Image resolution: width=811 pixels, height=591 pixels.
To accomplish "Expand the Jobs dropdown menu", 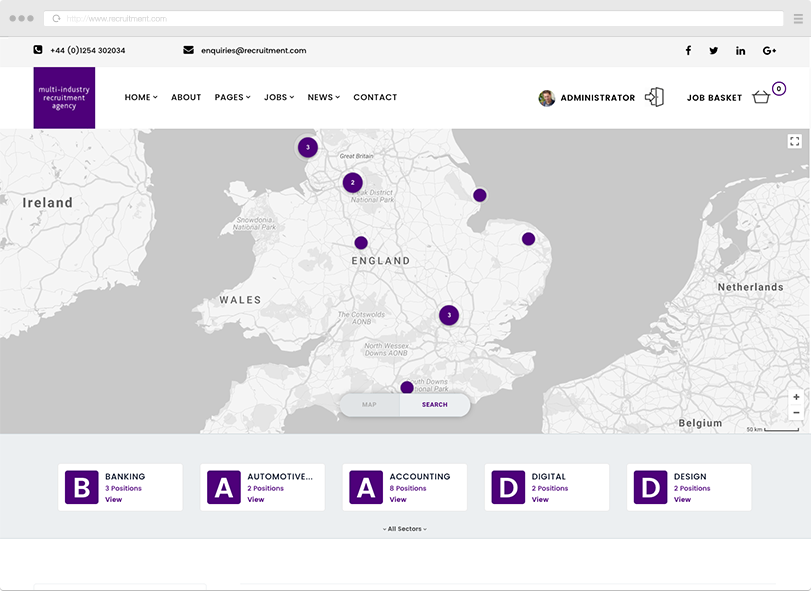I will 278,97.
